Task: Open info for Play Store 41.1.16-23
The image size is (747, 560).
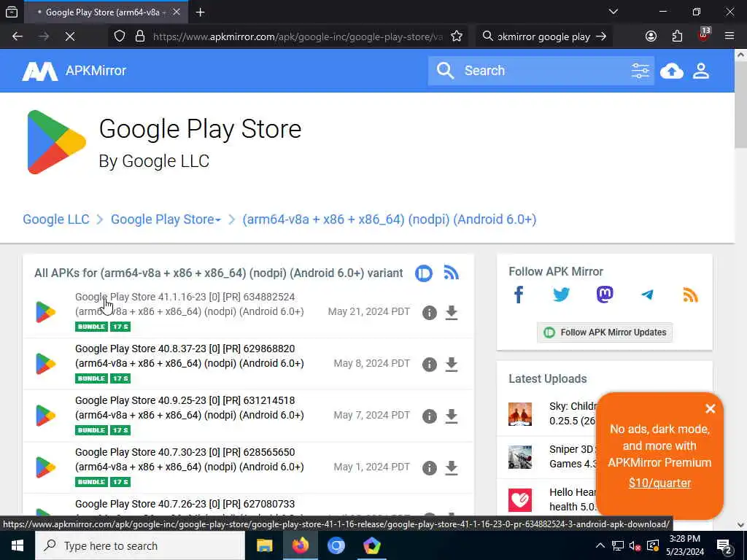Action: click(429, 312)
